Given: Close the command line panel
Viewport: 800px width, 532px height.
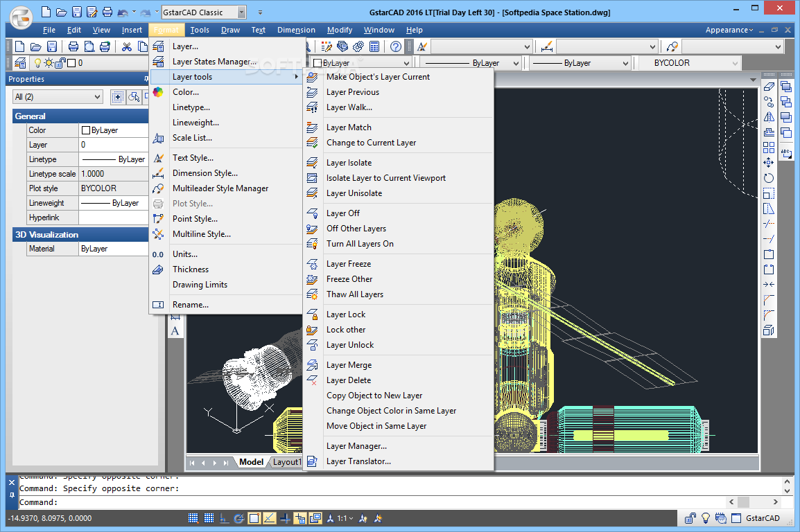Looking at the screenshot, I should (12, 482).
